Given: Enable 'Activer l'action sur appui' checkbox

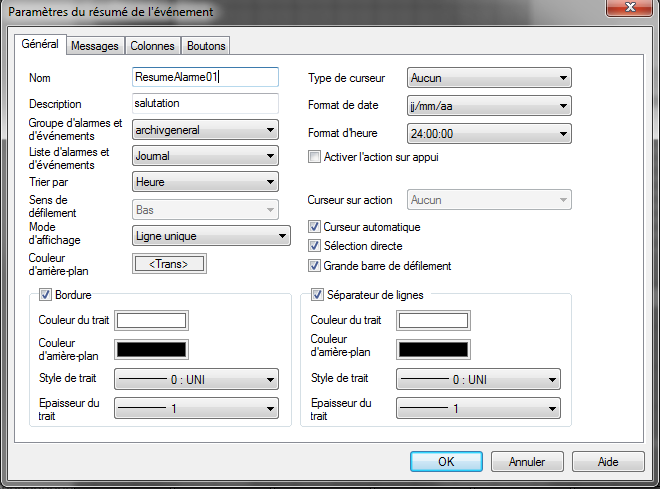Looking at the screenshot, I should pyautogui.click(x=315, y=157).
